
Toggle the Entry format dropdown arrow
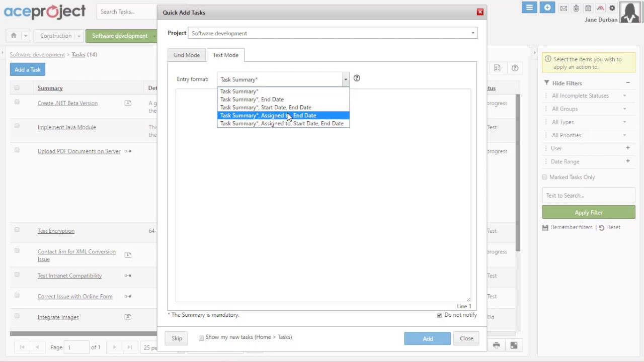tap(346, 79)
